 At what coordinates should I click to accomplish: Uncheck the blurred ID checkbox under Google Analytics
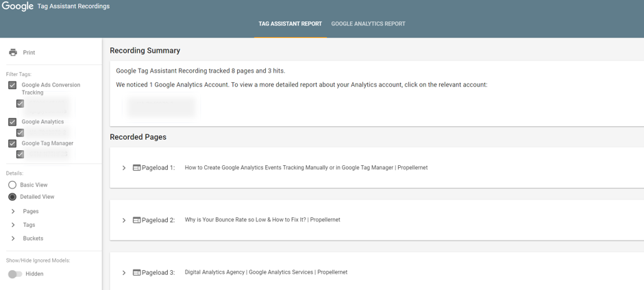(20, 133)
